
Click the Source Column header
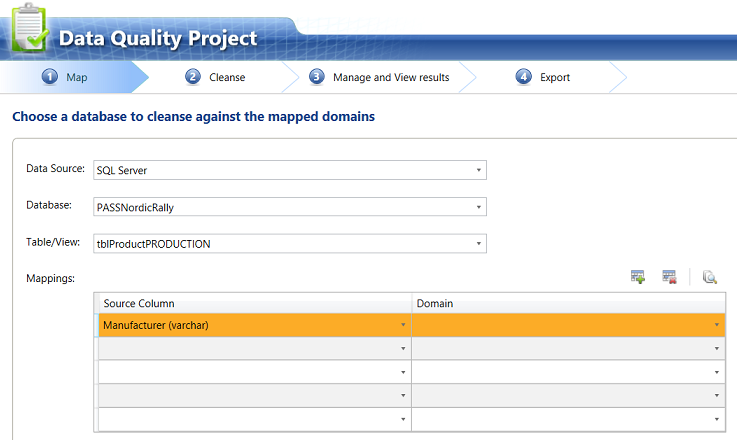pos(254,303)
